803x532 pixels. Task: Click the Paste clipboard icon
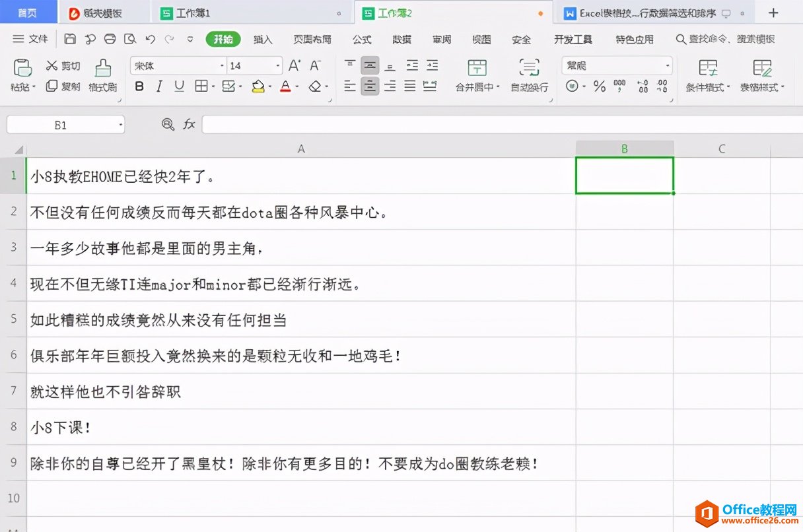[22, 67]
